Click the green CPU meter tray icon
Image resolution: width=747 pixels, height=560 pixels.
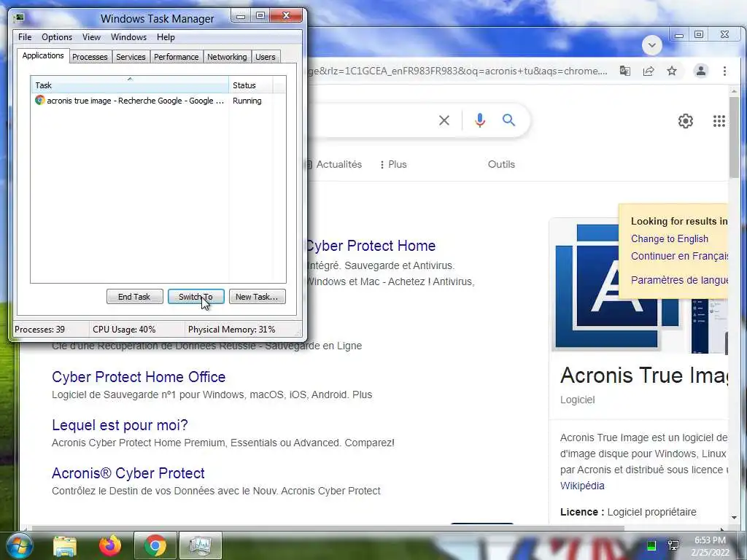coord(651,545)
